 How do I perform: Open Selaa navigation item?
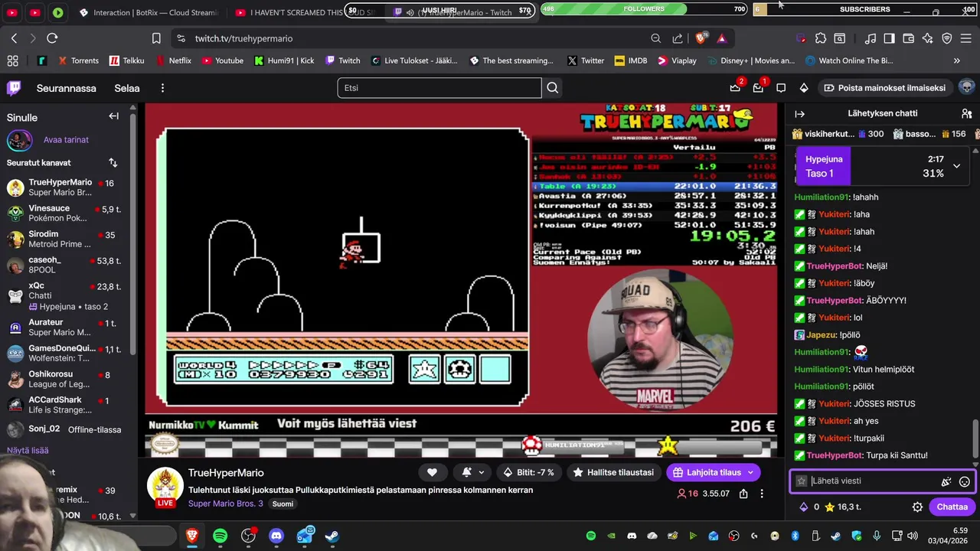[x=127, y=88]
